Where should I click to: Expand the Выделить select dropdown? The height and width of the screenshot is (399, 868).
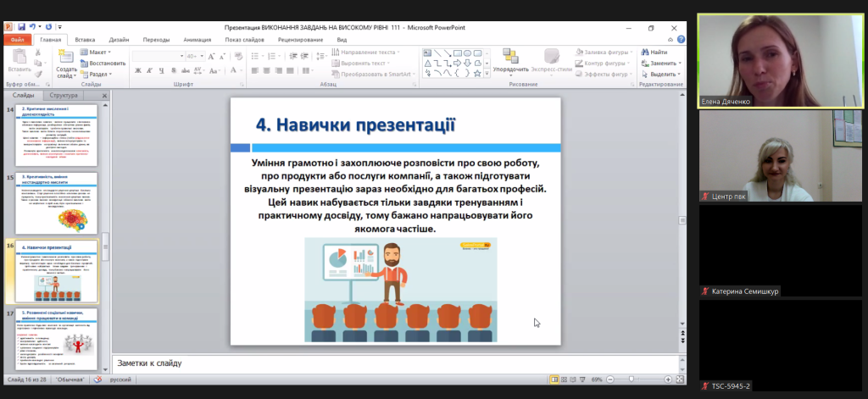[x=664, y=74]
